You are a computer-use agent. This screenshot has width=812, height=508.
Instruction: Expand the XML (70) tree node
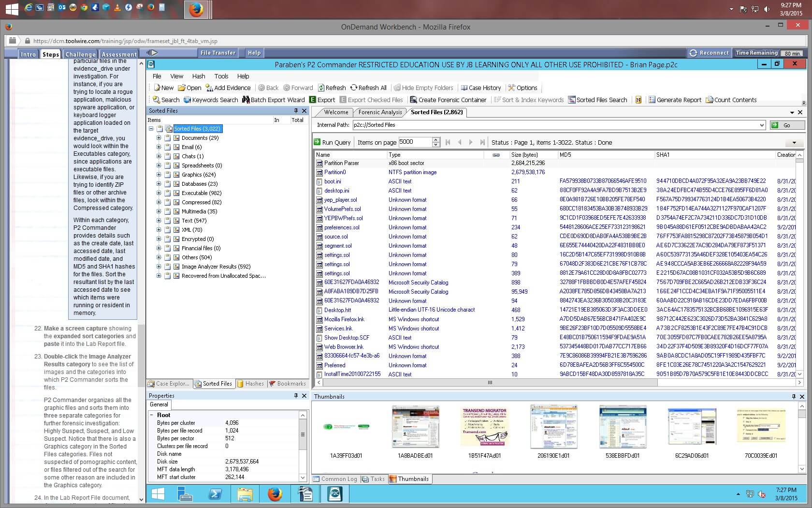[159, 230]
